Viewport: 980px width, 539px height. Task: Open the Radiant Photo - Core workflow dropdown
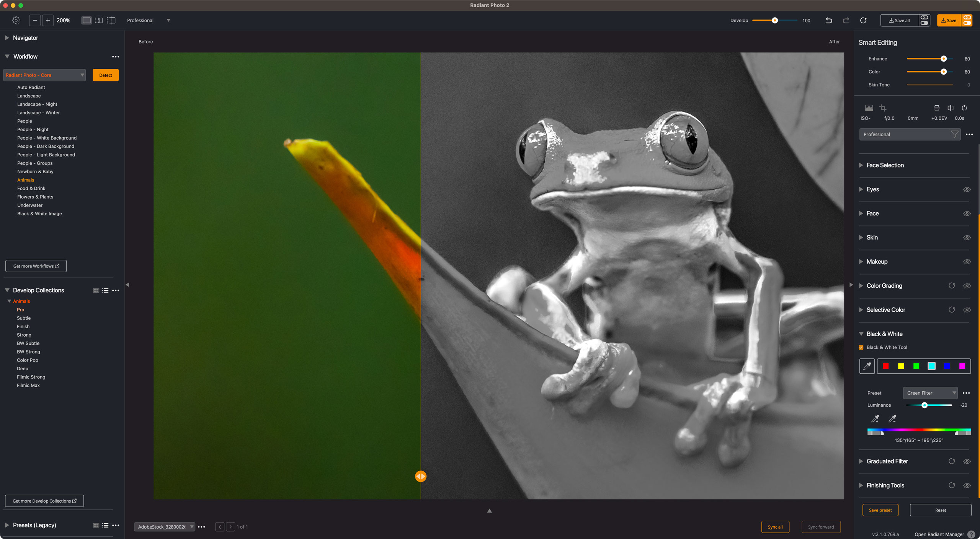(44, 75)
